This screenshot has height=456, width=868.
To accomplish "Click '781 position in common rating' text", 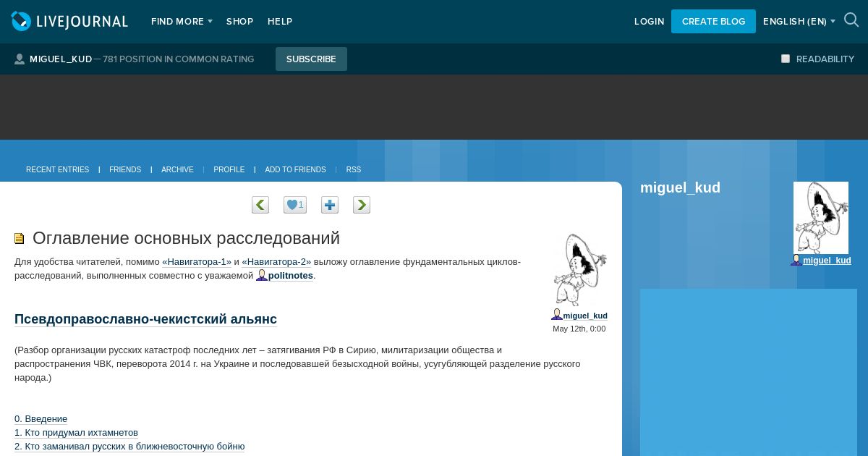I will [x=179, y=59].
